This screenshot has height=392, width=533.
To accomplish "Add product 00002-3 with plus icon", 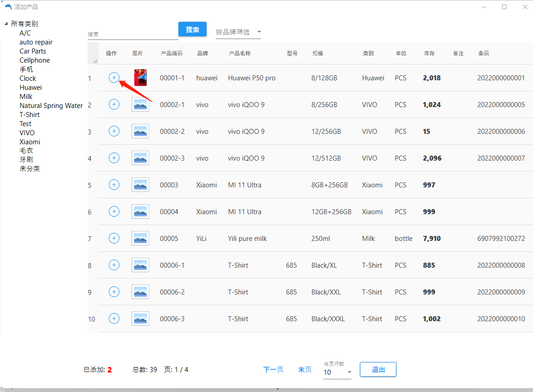I will click(114, 158).
